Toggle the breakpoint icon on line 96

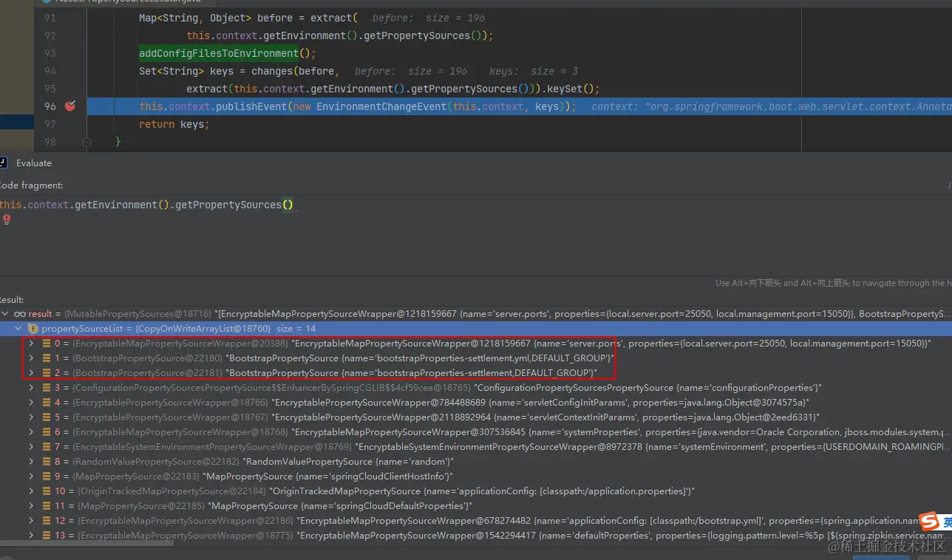click(x=70, y=106)
